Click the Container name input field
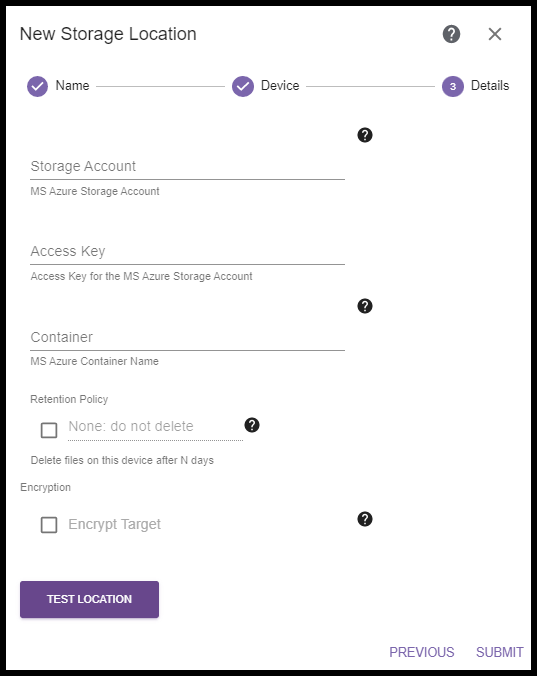 coord(187,337)
